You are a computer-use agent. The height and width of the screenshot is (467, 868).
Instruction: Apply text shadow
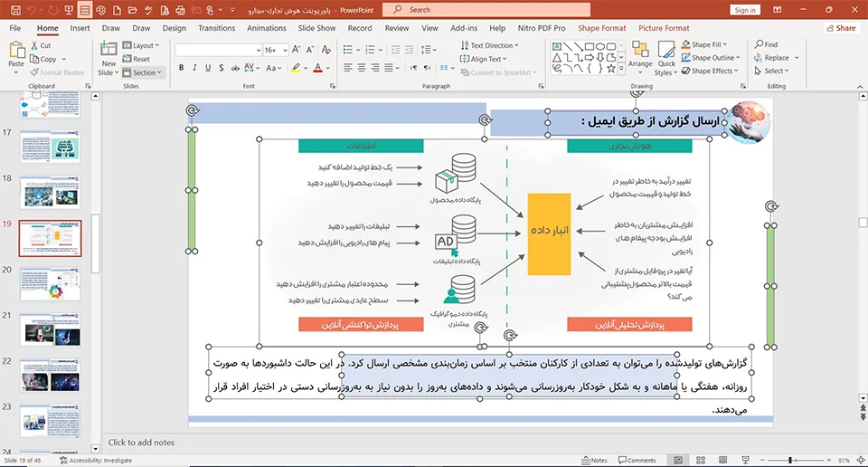coord(222,68)
